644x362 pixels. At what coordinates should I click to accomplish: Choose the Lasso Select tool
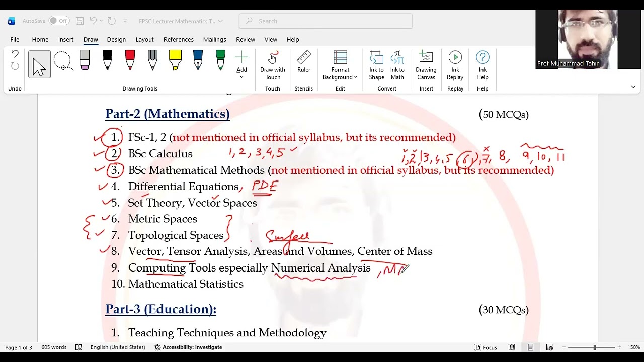(x=63, y=61)
